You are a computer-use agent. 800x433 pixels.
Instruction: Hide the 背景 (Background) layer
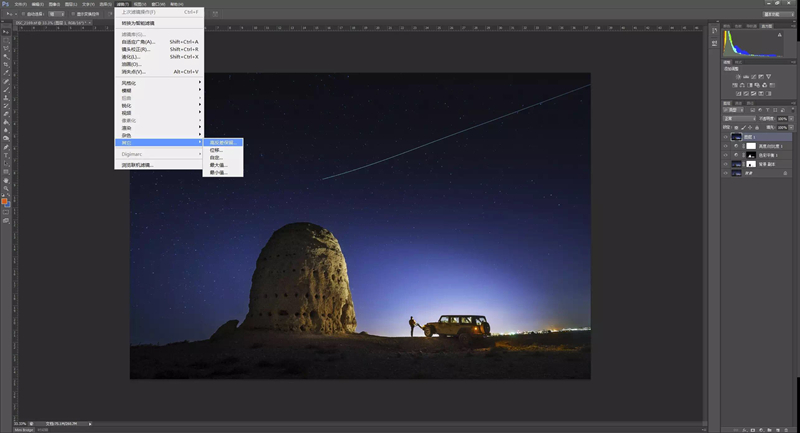[726, 173]
